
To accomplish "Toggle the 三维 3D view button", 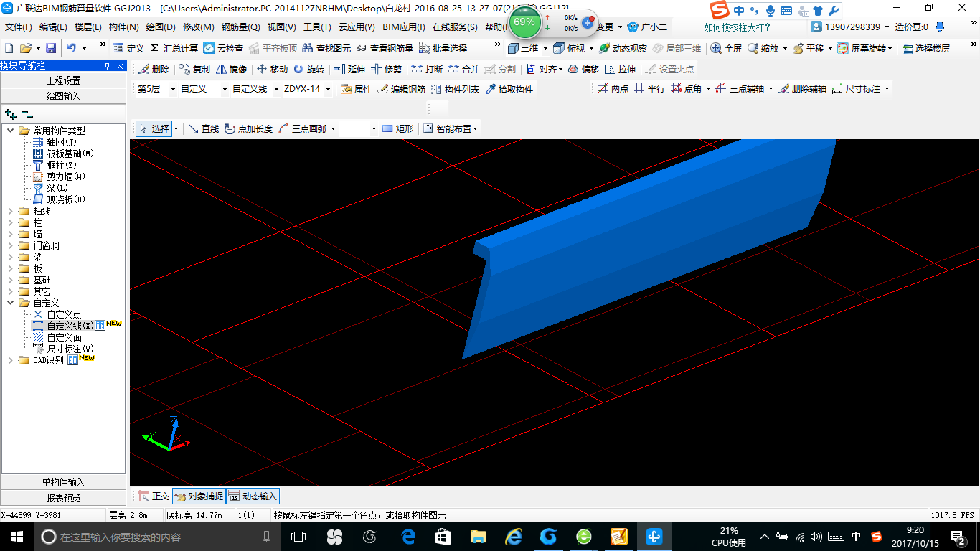I will click(x=523, y=48).
